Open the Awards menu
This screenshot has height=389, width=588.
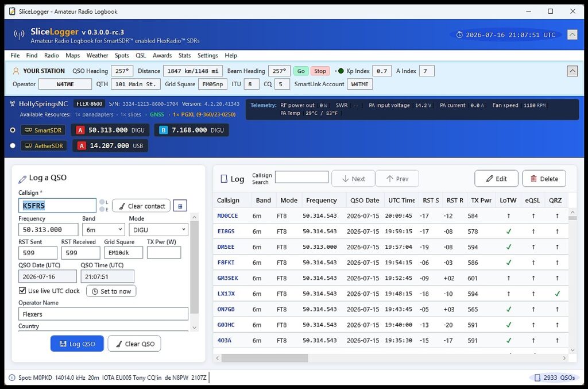(163, 55)
